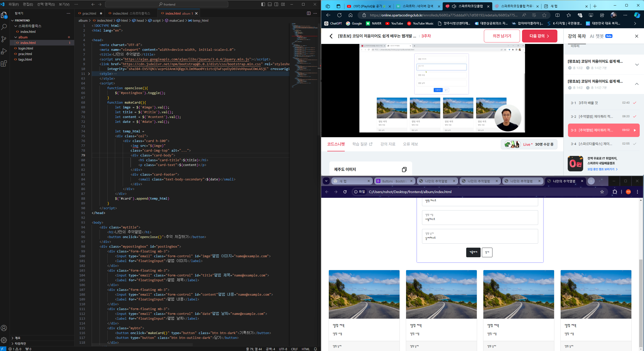Switch to the prac.html editor tab
Screen dimensions: 644x351
pyautogui.click(x=90, y=13)
